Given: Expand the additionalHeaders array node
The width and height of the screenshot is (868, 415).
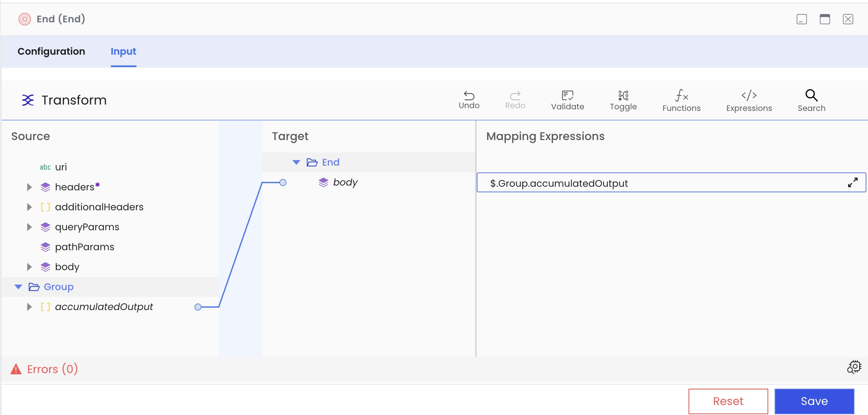Looking at the screenshot, I should click(29, 207).
